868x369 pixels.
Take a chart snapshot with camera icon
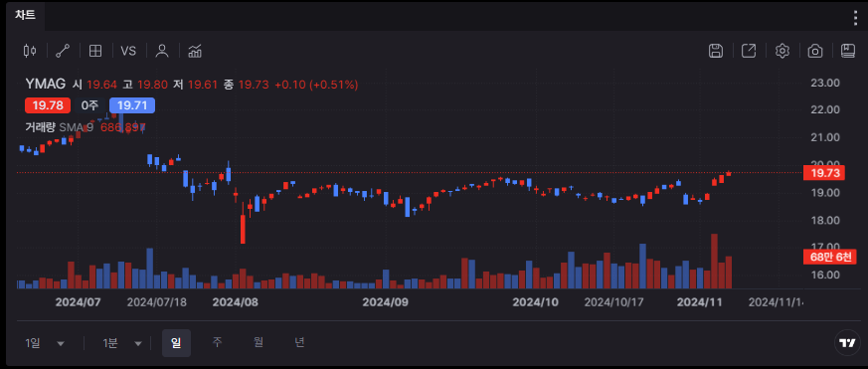coord(815,51)
